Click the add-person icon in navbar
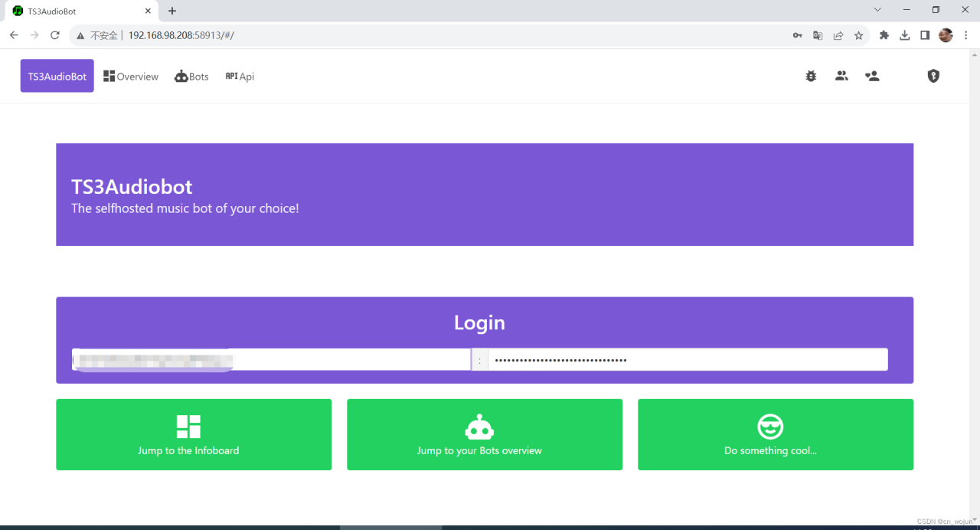980x530 pixels. click(872, 76)
